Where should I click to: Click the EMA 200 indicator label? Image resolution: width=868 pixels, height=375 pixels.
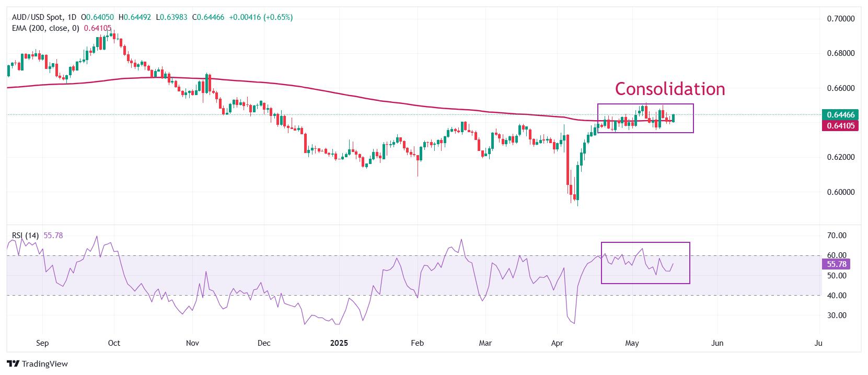pyautogui.click(x=45, y=28)
